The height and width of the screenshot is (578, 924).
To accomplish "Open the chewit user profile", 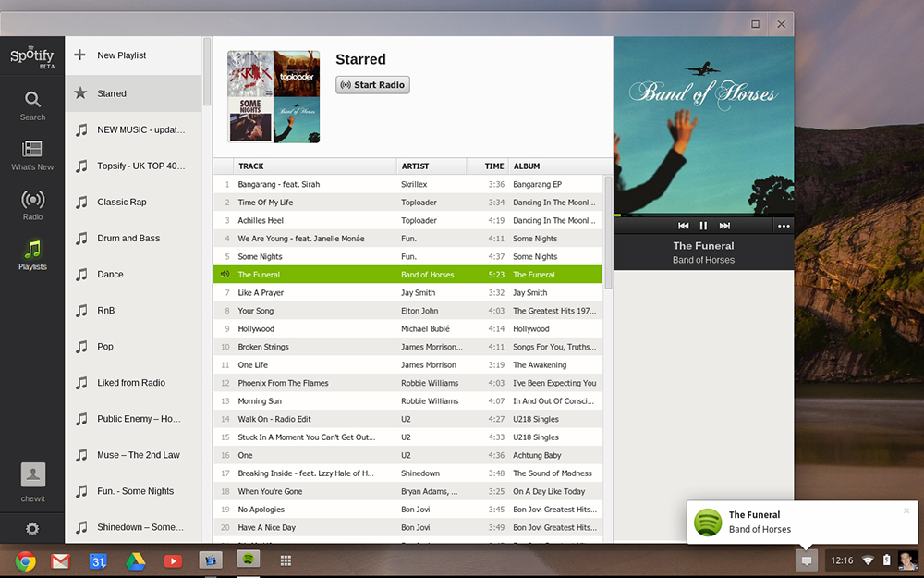I will (x=33, y=483).
